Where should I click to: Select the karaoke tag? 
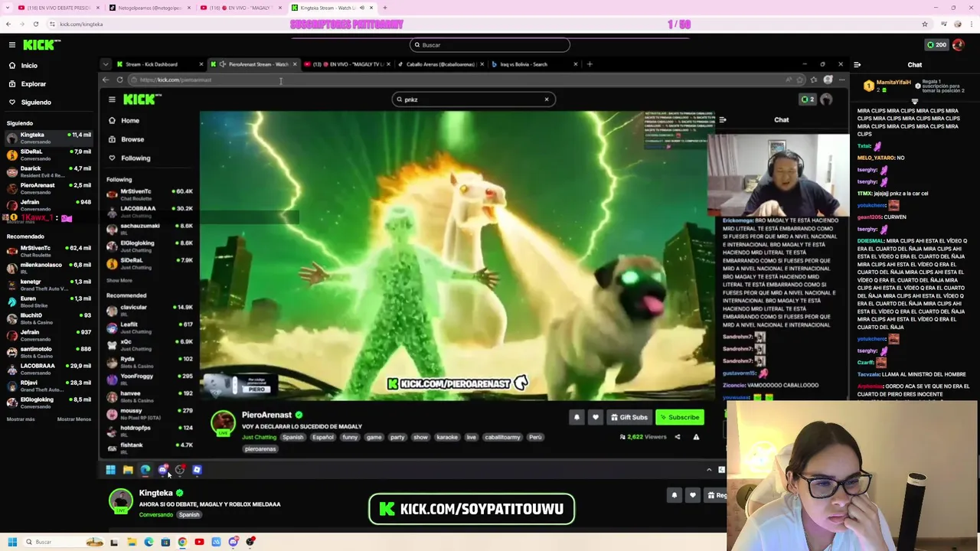447,437
